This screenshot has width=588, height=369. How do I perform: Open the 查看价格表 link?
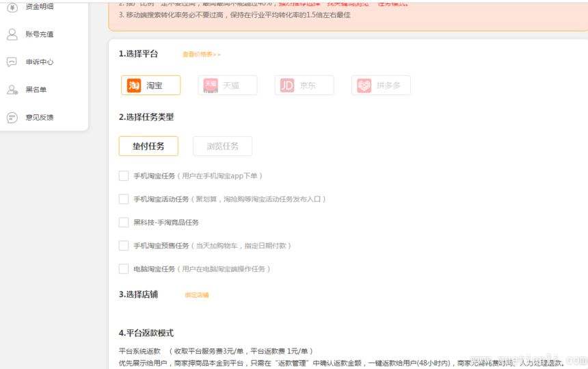tap(202, 55)
